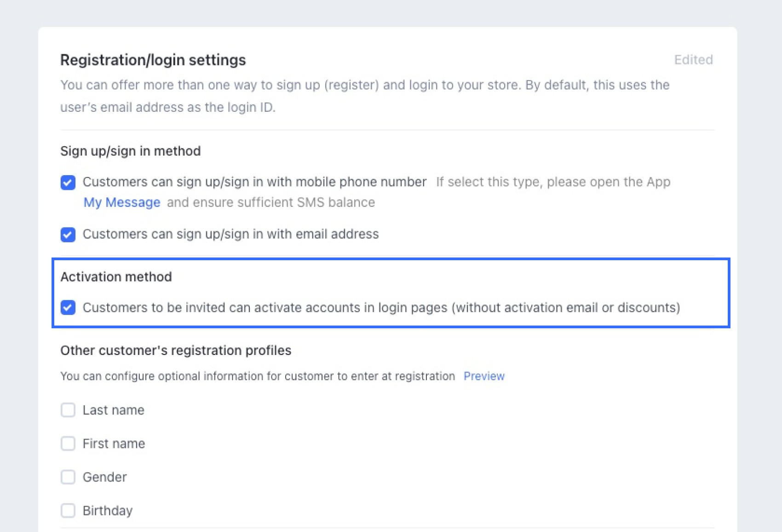Untick the invited customers activation checkbox
Screen dimensions: 782x532
(68, 308)
